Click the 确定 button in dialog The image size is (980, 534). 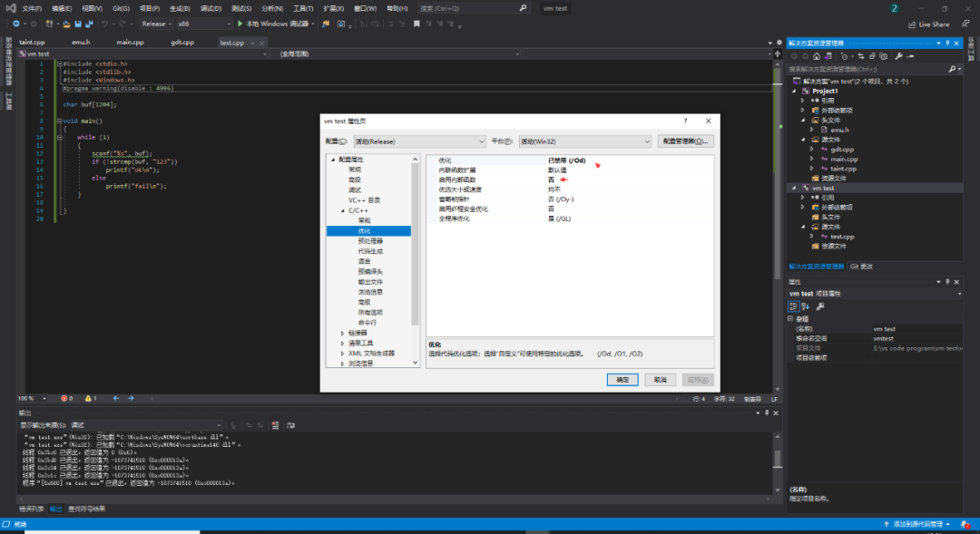(622, 380)
